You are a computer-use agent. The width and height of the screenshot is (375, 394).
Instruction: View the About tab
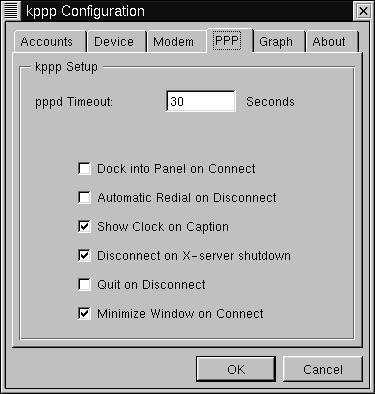click(329, 42)
